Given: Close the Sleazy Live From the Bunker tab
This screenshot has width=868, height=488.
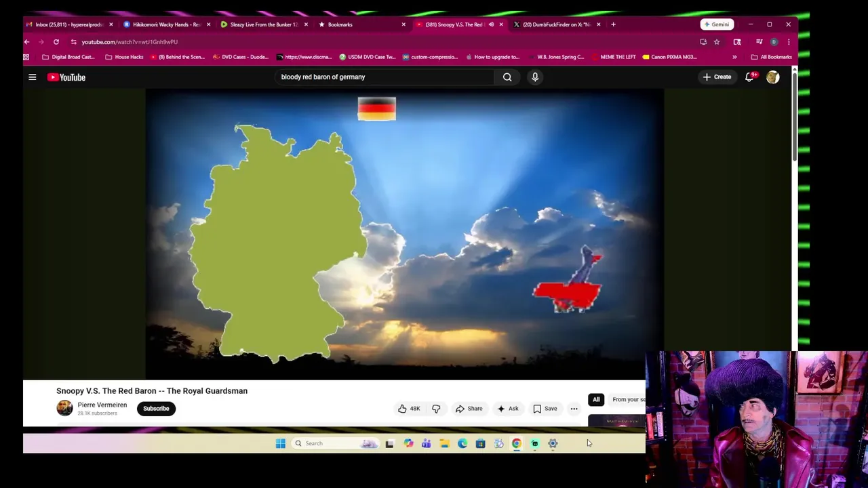Looking at the screenshot, I should [x=306, y=24].
